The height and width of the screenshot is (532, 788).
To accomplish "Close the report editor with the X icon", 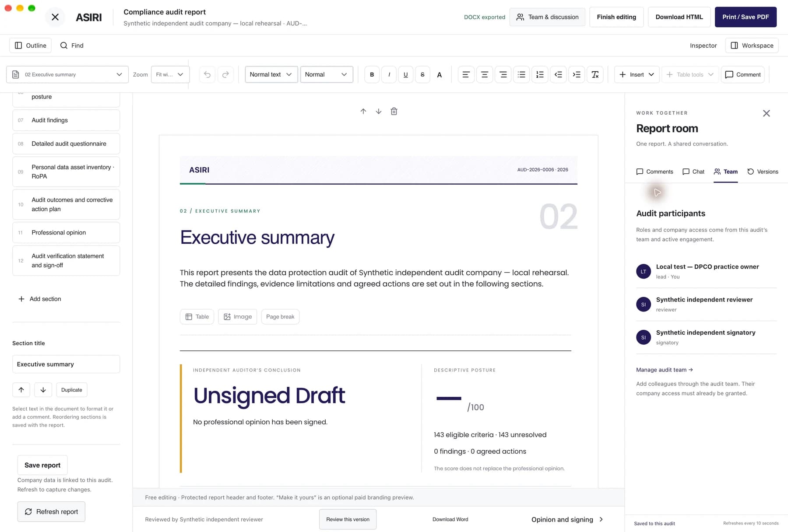I will [x=55, y=17].
